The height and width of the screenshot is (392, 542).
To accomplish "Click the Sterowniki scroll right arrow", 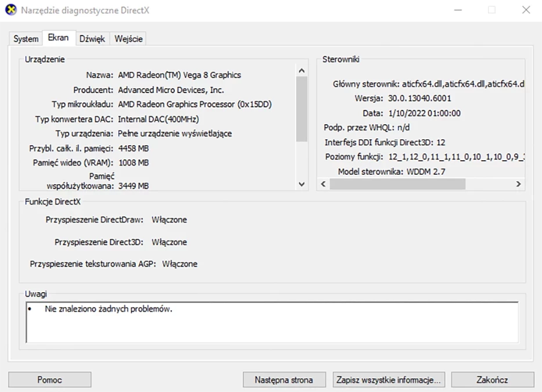I will click(519, 184).
